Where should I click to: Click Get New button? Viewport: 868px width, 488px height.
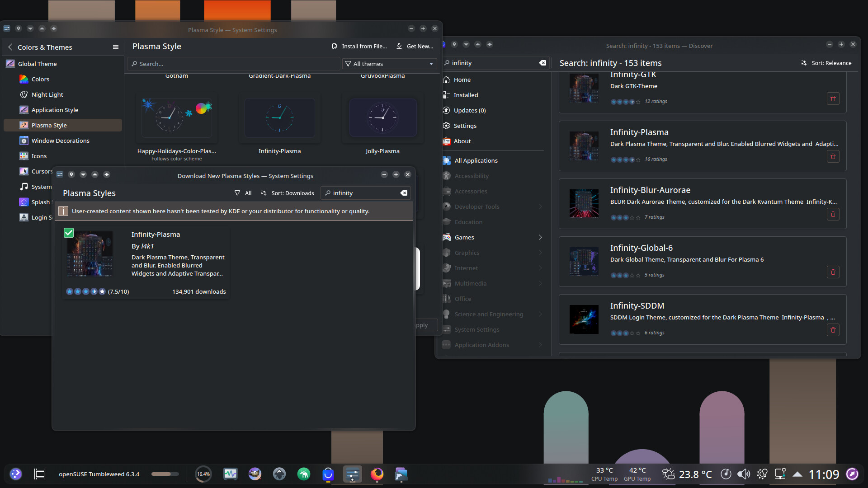415,46
